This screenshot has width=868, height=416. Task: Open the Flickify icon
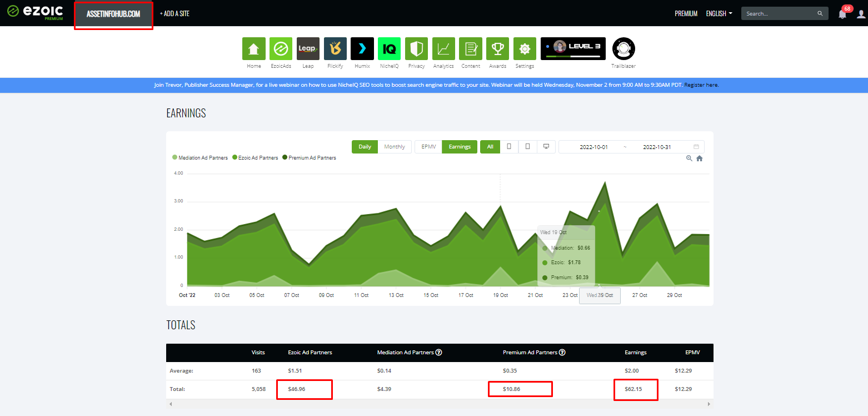335,49
